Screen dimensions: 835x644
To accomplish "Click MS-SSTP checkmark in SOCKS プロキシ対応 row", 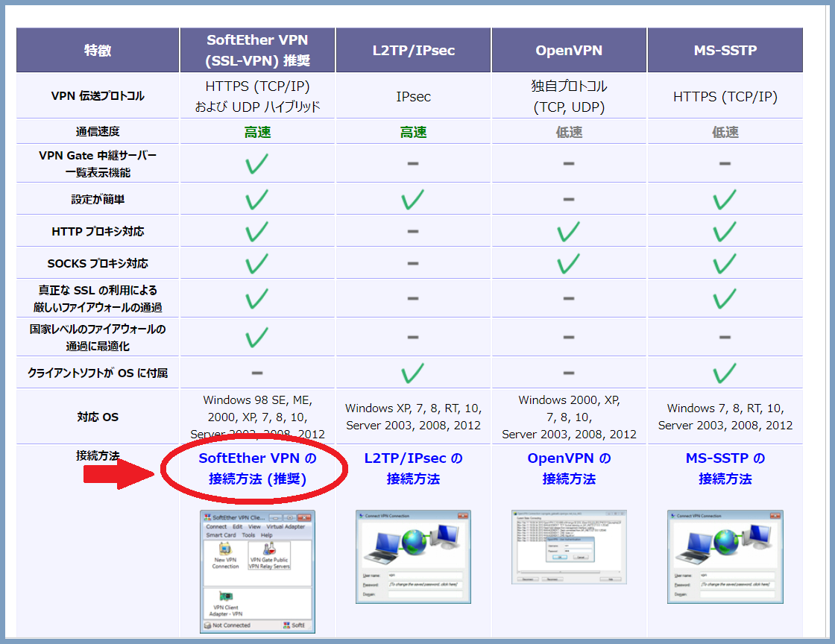I will (725, 263).
